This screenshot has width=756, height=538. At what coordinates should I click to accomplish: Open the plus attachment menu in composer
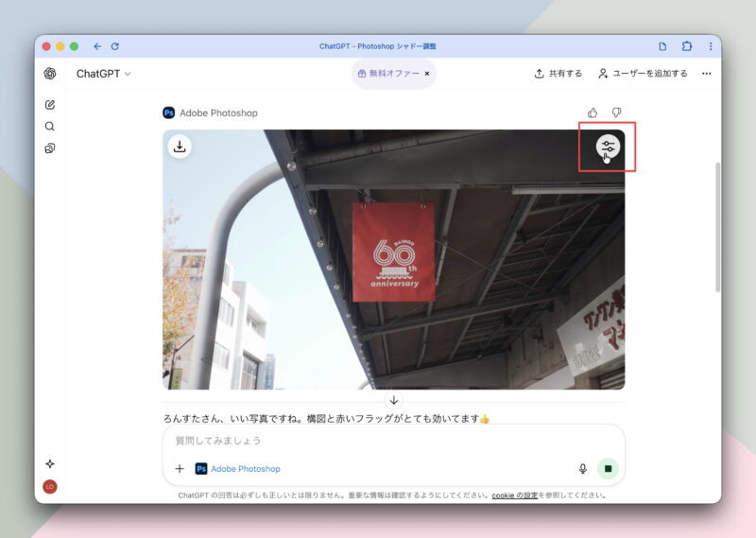180,469
